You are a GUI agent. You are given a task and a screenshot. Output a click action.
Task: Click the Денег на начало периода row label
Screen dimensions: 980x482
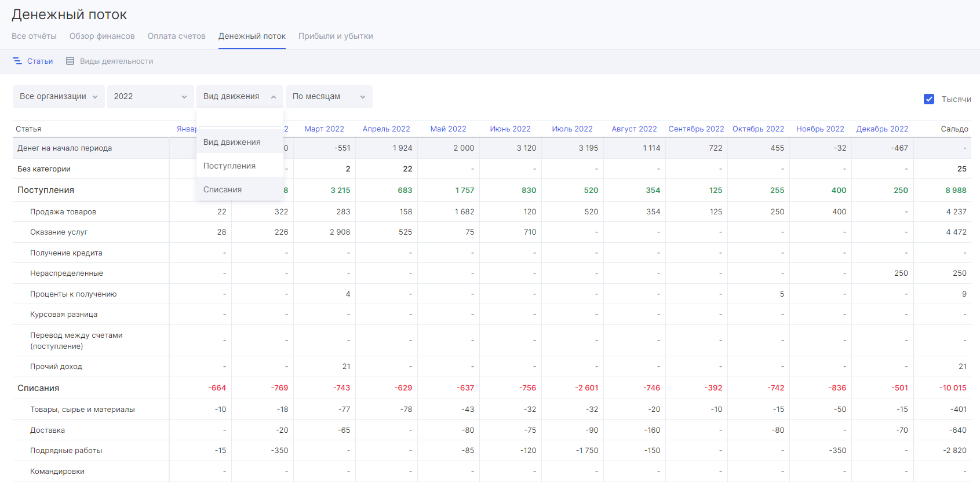[x=65, y=148]
